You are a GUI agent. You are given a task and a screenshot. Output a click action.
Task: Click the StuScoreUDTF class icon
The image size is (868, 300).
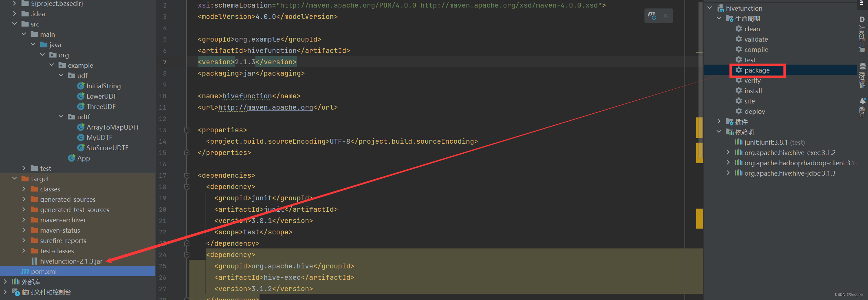coord(81,148)
